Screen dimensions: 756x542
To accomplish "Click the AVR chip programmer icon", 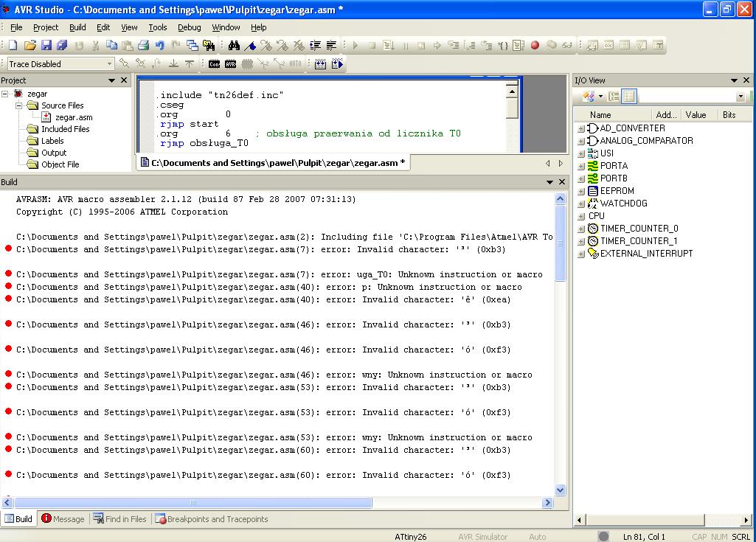I will click(x=230, y=64).
